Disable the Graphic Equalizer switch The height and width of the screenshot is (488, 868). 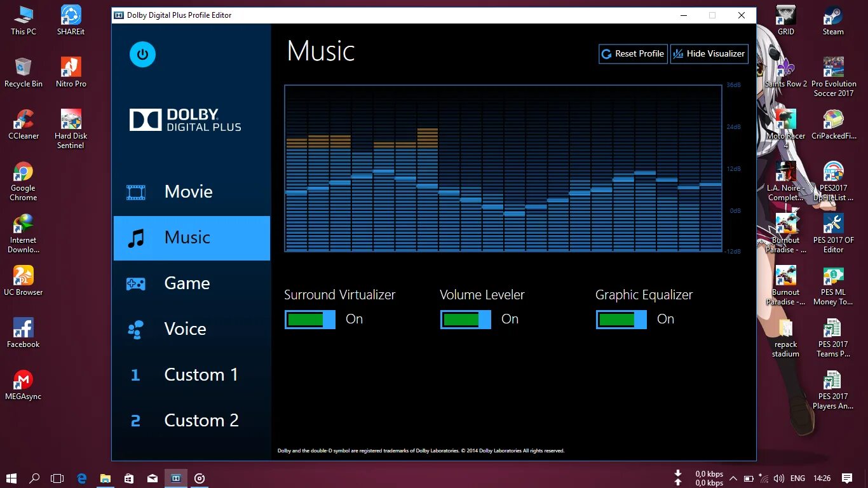pos(621,320)
